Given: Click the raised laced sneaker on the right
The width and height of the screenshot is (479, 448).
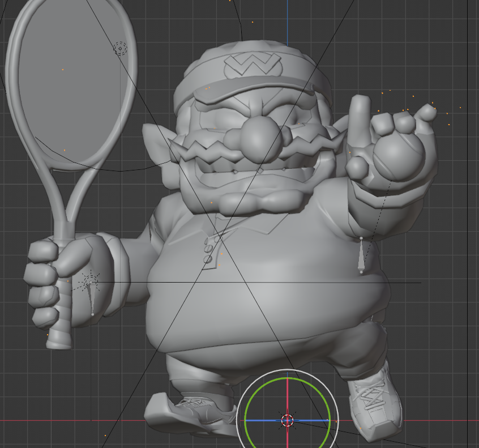Looking at the screenshot, I should tap(375, 403).
